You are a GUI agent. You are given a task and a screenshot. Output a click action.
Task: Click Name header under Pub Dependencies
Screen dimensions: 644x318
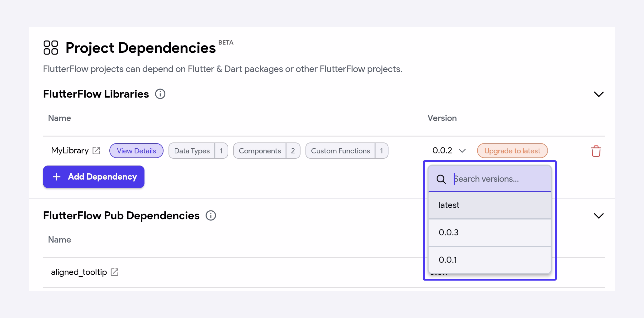[59, 240]
